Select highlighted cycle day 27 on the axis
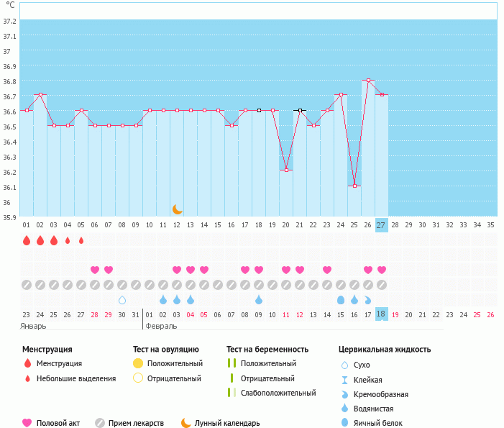Viewport: 504px width, 428px height. [x=381, y=224]
